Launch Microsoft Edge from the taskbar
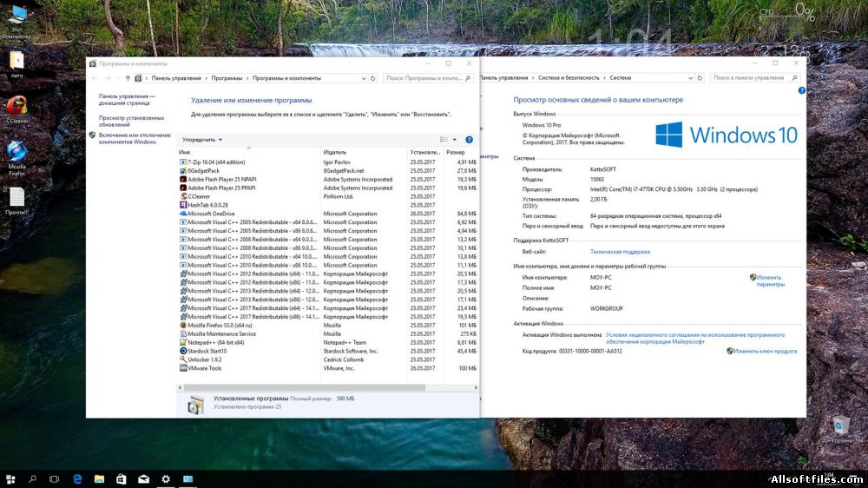This screenshot has height=488, width=868. click(x=77, y=479)
